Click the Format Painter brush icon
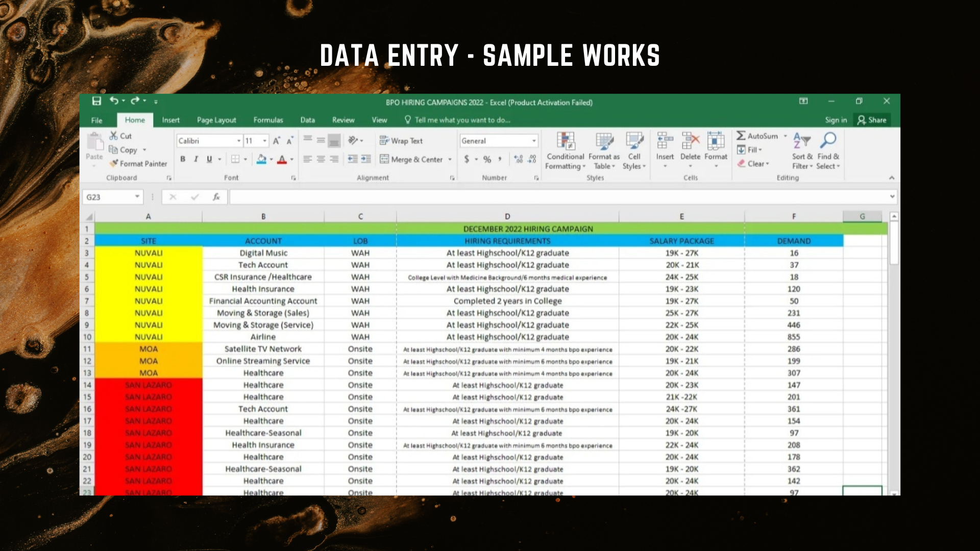This screenshot has height=551, width=980. point(114,163)
